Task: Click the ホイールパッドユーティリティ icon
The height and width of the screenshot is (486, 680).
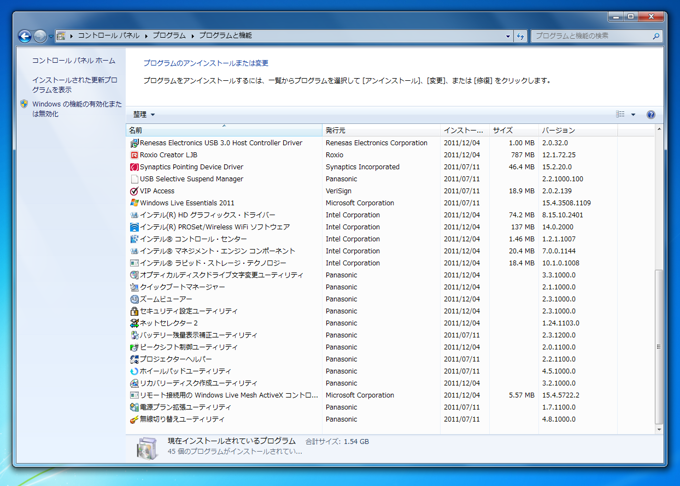Action: (x=134, y=371)
